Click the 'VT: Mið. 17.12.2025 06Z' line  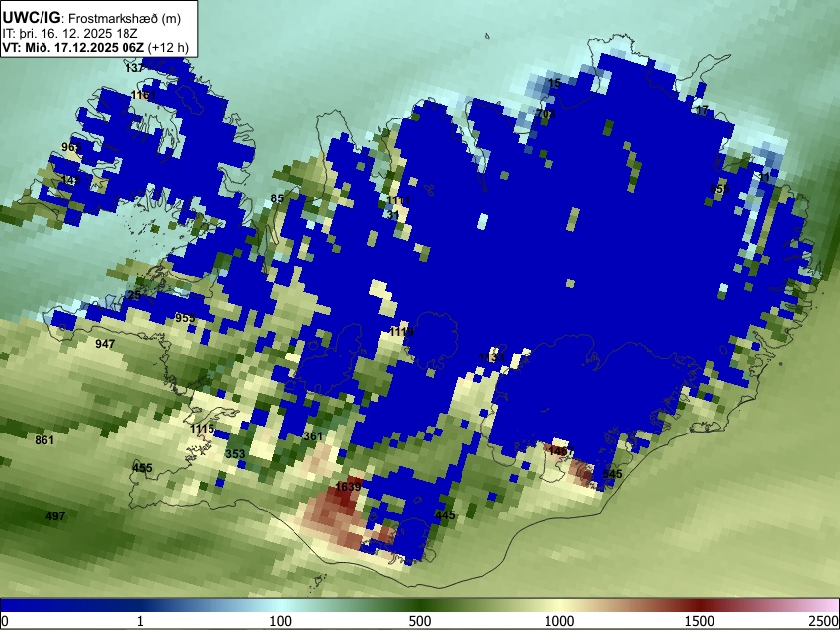tap(73, 47)
